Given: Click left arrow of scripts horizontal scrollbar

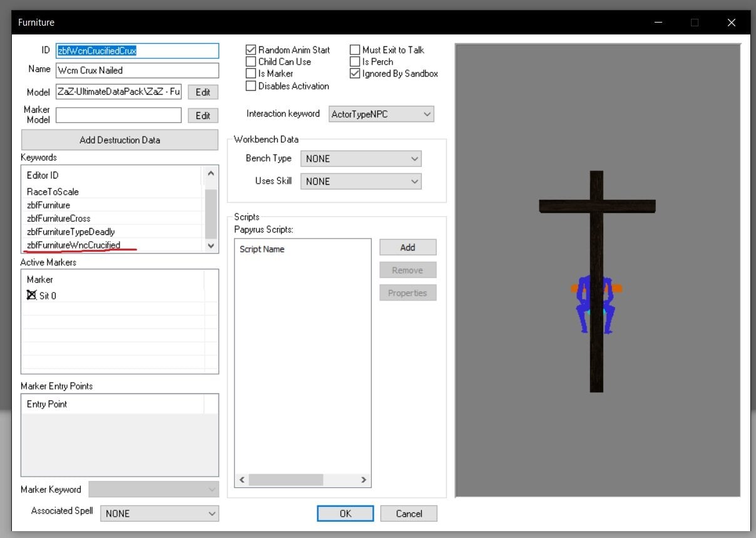Looking at the screenshot, I should 242,480.
